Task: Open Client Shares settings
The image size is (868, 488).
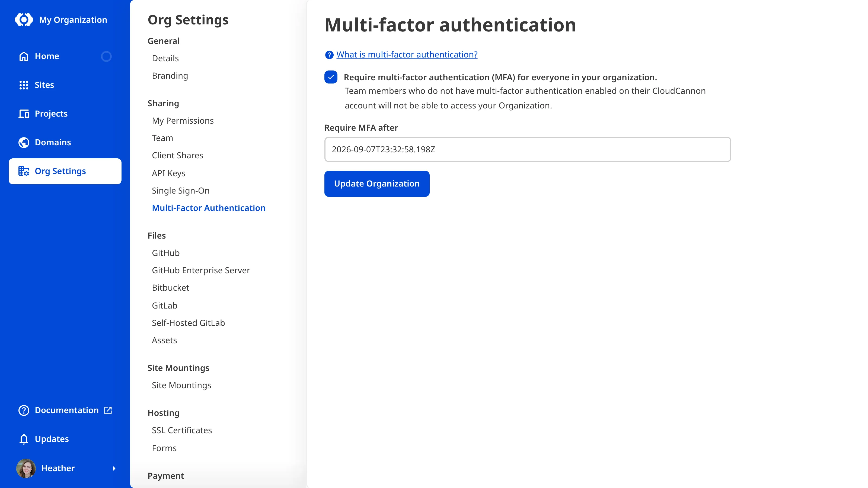Action: point(177,155)
